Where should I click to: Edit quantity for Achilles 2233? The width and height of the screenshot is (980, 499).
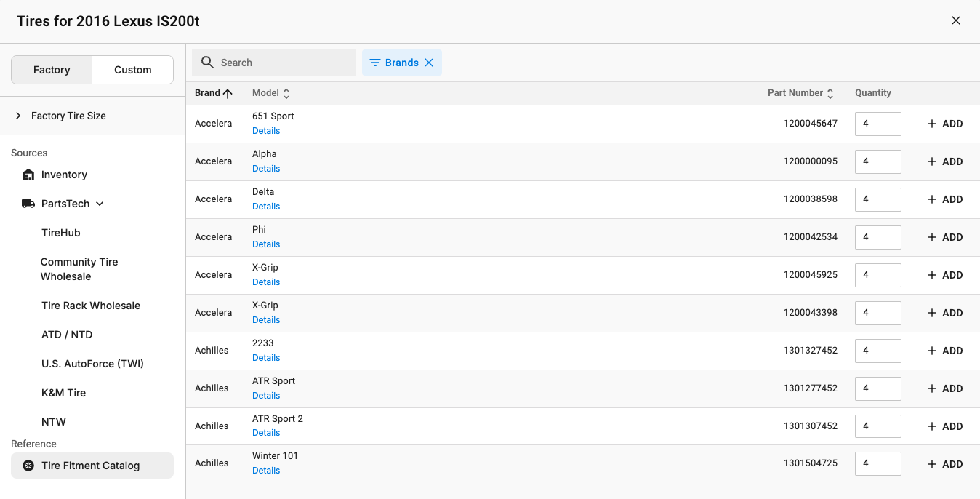(x=878, y=351)
